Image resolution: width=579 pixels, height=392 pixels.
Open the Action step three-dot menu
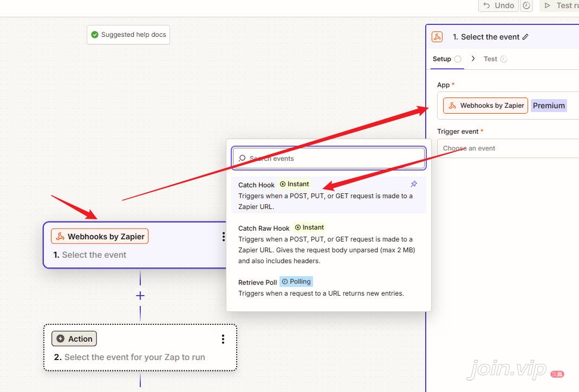pos(223,339)
